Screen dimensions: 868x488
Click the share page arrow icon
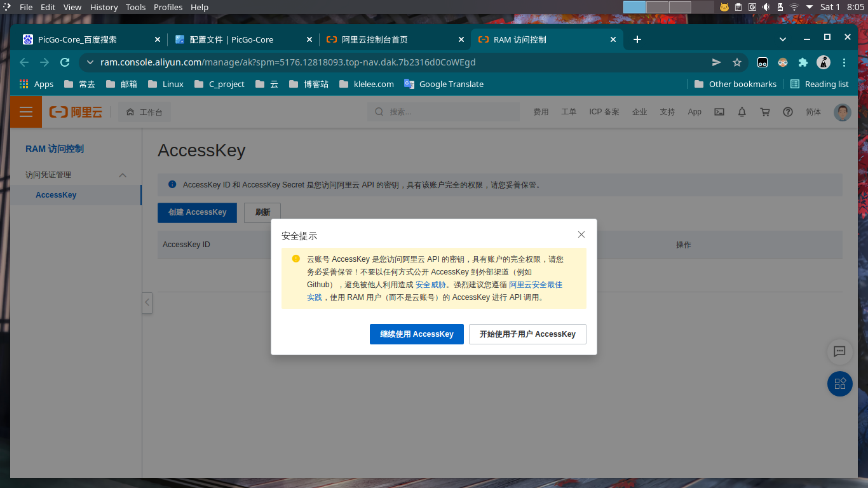pos(717,62)
